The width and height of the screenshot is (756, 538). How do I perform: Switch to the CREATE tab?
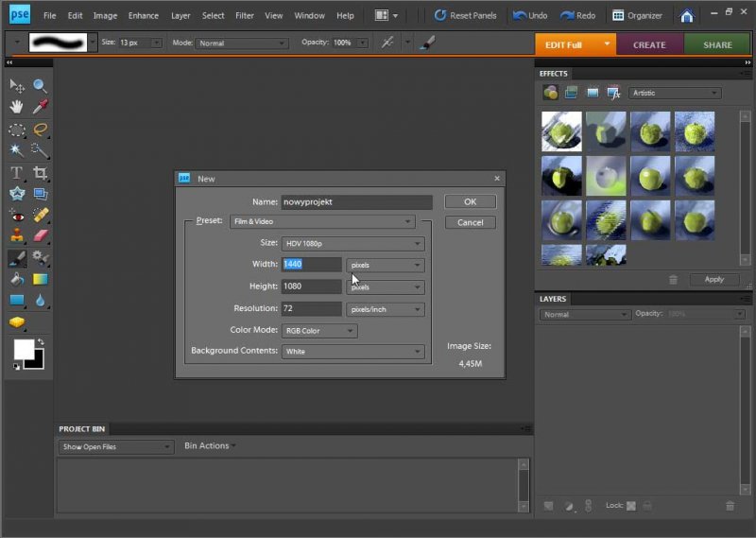(649, 44)
